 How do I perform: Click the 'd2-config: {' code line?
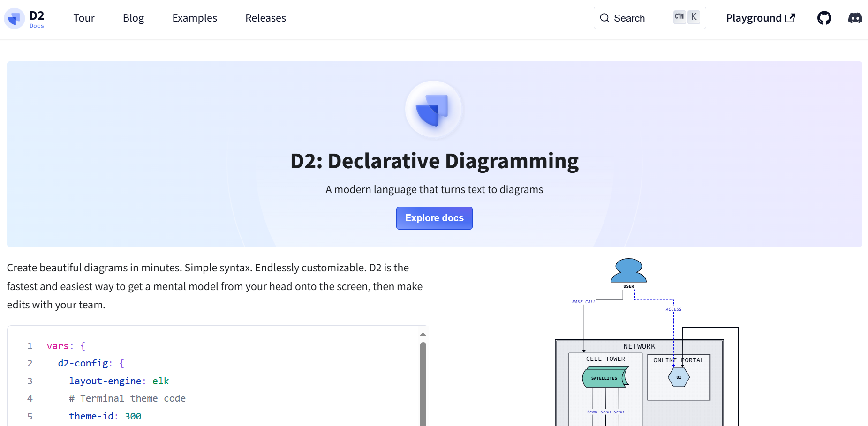pos(91,363)
